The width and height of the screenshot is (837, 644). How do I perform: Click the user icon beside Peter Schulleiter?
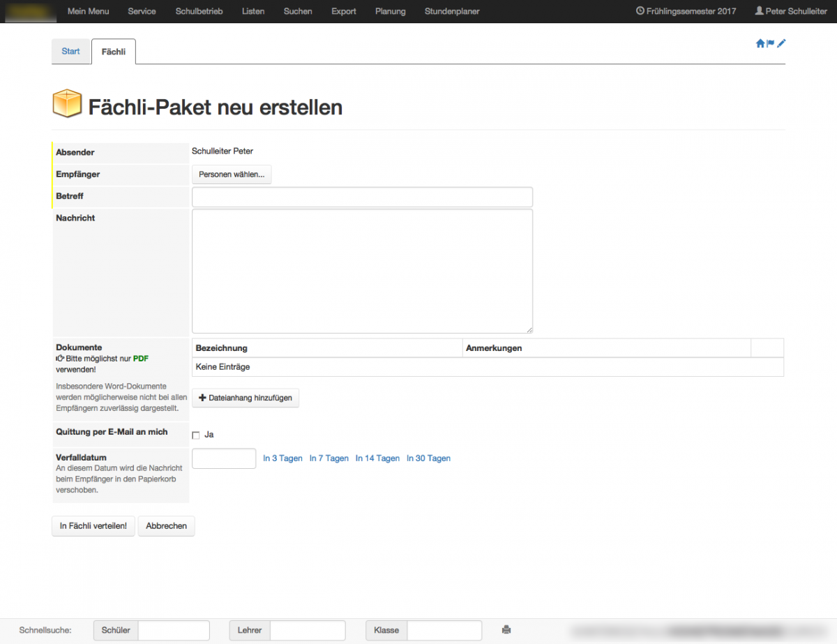coord(759,11)
